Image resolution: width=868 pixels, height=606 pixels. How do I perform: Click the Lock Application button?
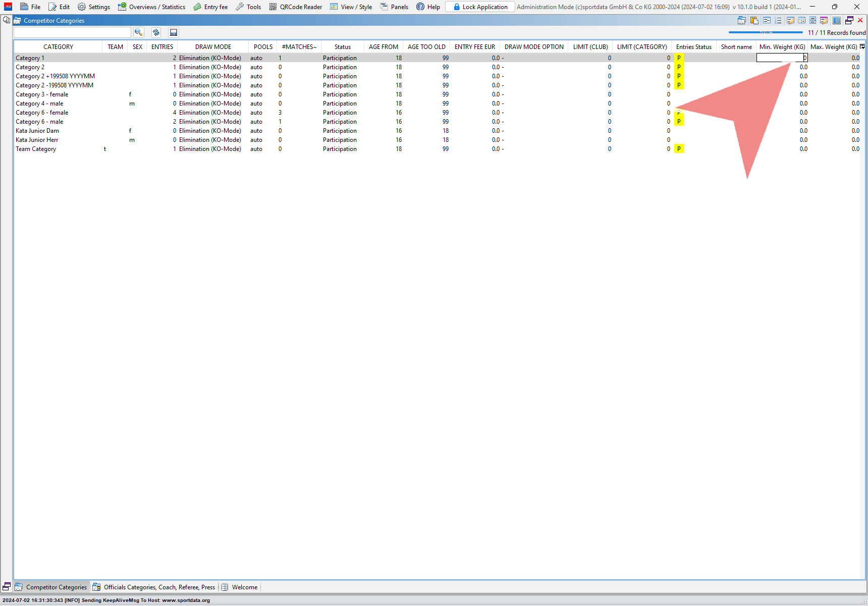(480, 7)
